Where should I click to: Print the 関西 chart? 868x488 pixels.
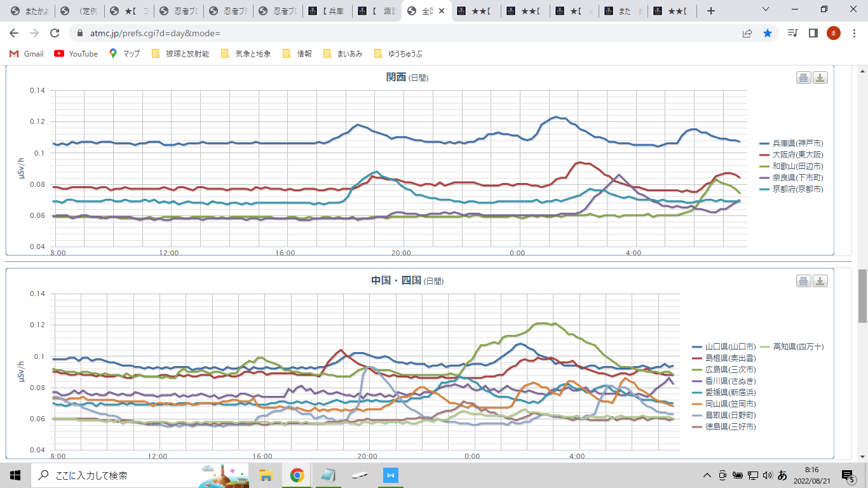tap(803, 78)
